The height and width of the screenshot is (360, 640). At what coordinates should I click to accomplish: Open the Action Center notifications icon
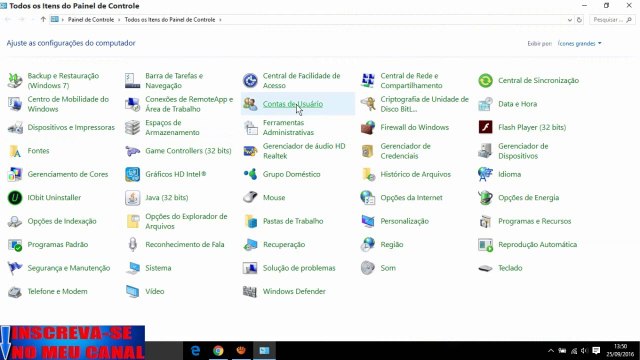596,351
